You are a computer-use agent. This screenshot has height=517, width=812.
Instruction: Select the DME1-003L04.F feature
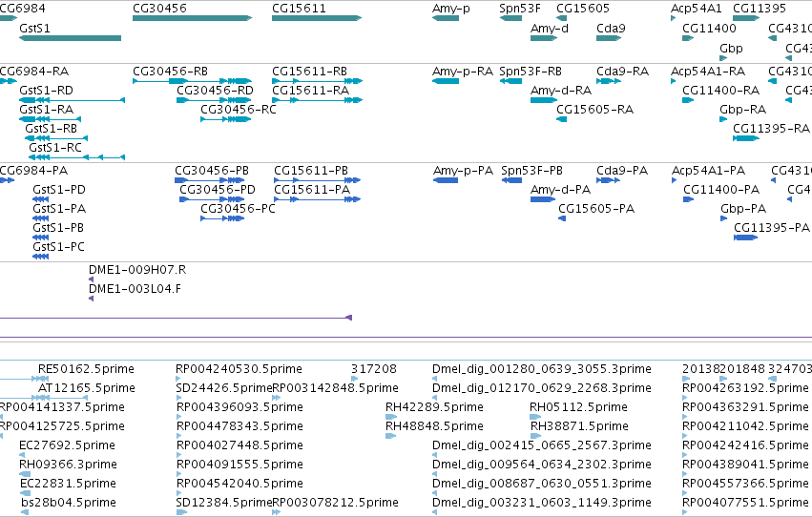135,289
